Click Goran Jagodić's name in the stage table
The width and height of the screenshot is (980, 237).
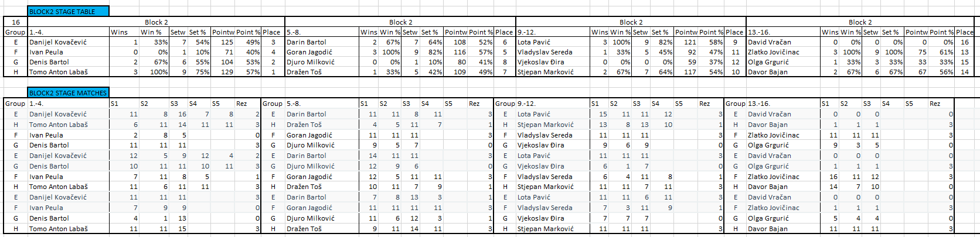[x=309, y=52]
